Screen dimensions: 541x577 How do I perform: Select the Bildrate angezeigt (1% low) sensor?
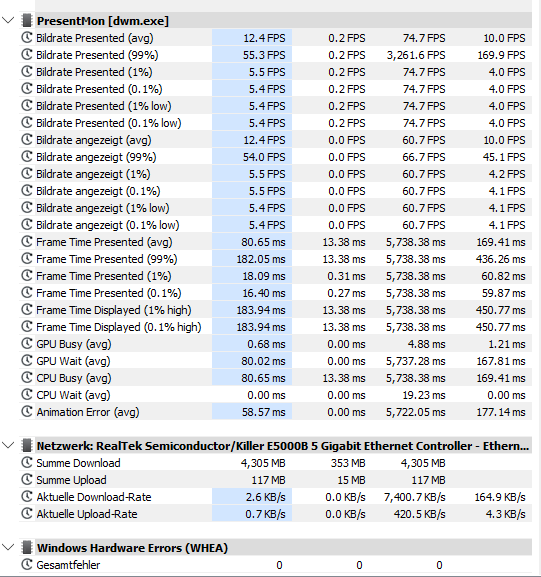275,208
